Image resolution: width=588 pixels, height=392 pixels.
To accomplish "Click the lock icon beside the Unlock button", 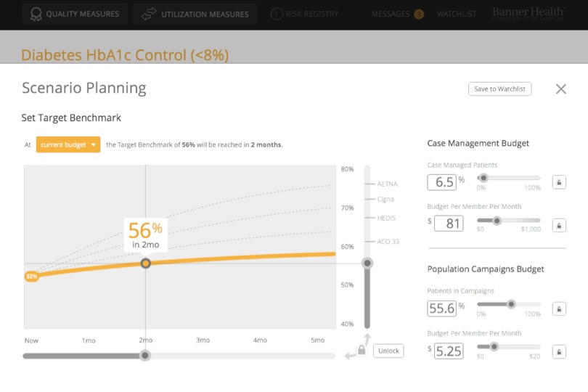I will click(x=361, y=351).
